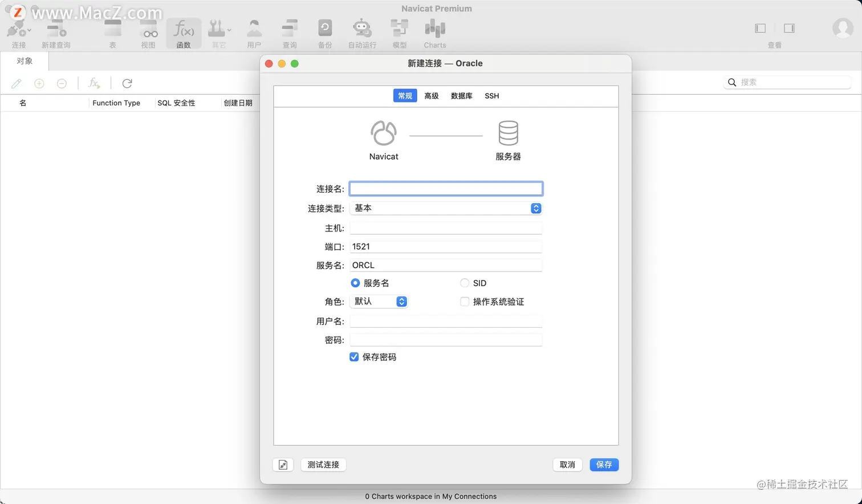This screenshot has height=504, width=862.
Task: Select the SID radio button
Action: (465, 283)
